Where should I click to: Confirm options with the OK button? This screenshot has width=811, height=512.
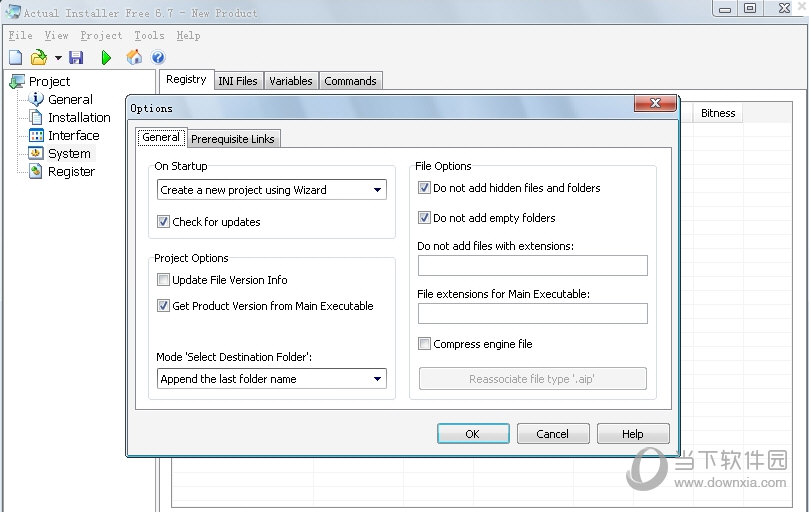click(473, 434)
